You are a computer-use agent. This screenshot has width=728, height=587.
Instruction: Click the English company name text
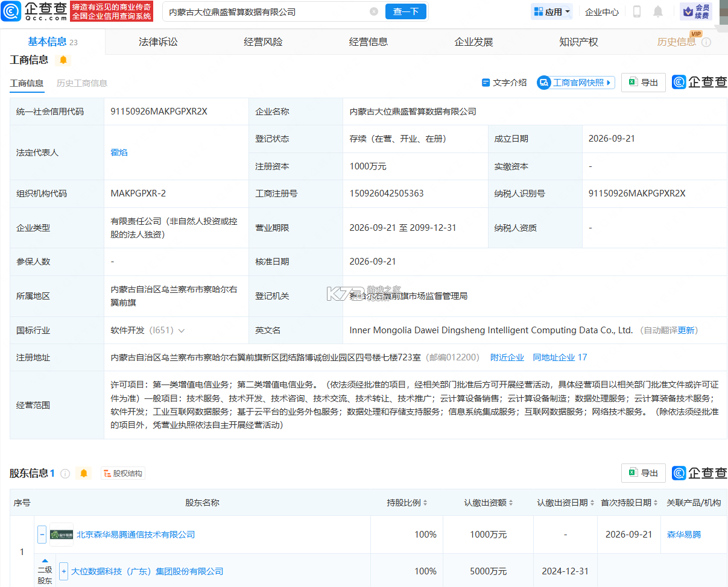pos(491,330)
